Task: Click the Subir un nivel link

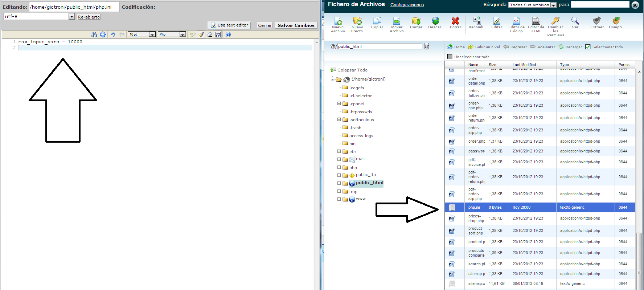Action: (484, 47)
